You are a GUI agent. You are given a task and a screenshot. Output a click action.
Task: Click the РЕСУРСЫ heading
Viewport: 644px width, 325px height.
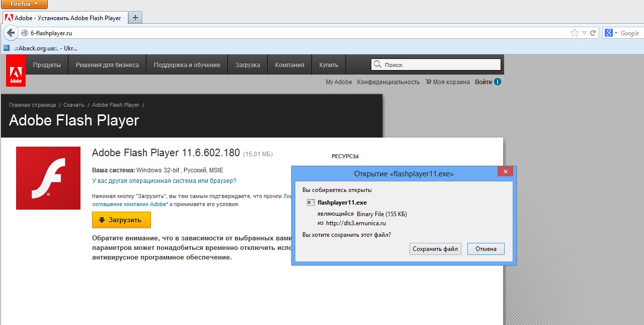click(x=345, y=156)
